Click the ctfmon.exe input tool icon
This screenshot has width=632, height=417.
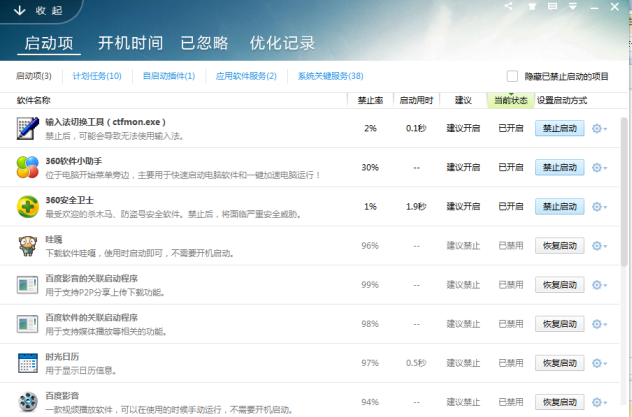(x=27, y=128)
